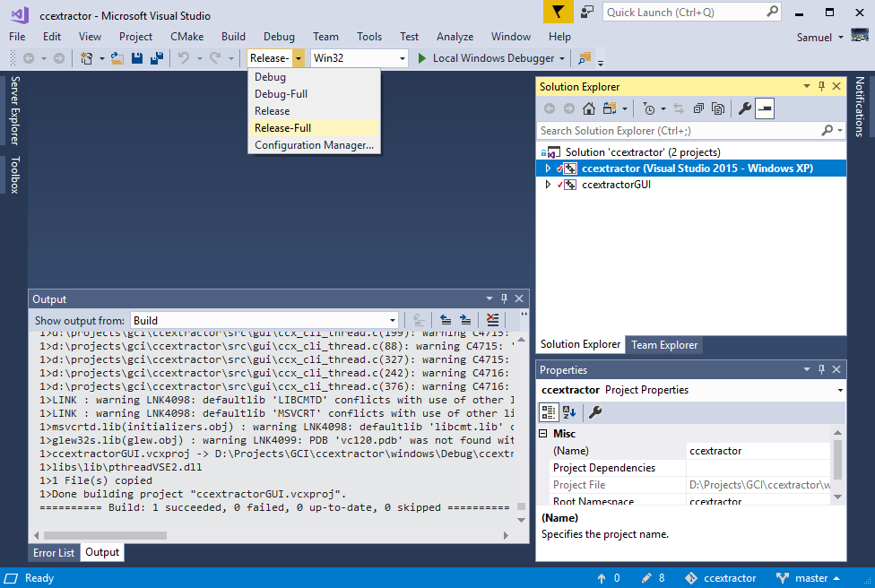Pin the Solution Explorer panel
This screenshot has width=875, height=588.
click(821, 86)
